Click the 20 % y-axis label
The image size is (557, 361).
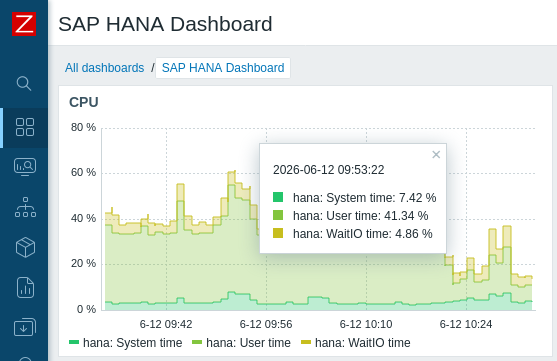point(83,263)
